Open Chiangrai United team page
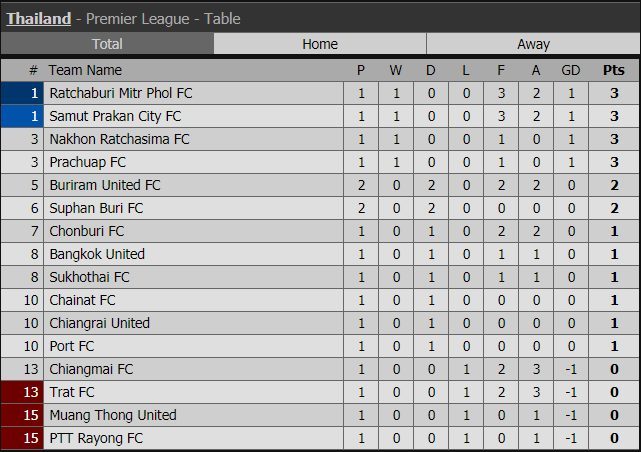Viewport: 641px width, 452px height. point(99,323)
